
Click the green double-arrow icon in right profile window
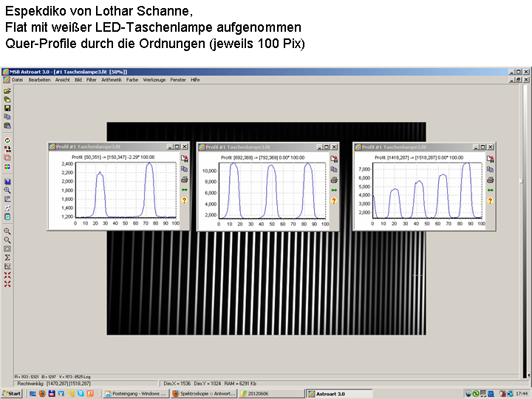pos(489,190)
